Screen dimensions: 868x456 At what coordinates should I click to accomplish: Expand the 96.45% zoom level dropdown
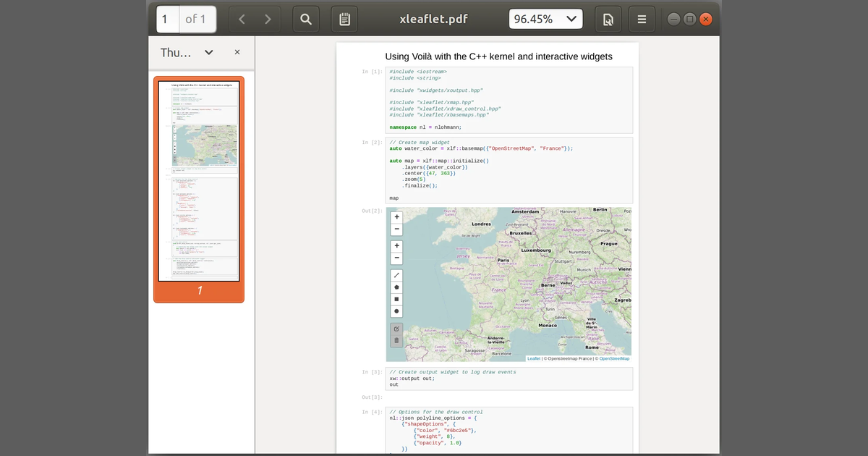click(x=546, y=20)
